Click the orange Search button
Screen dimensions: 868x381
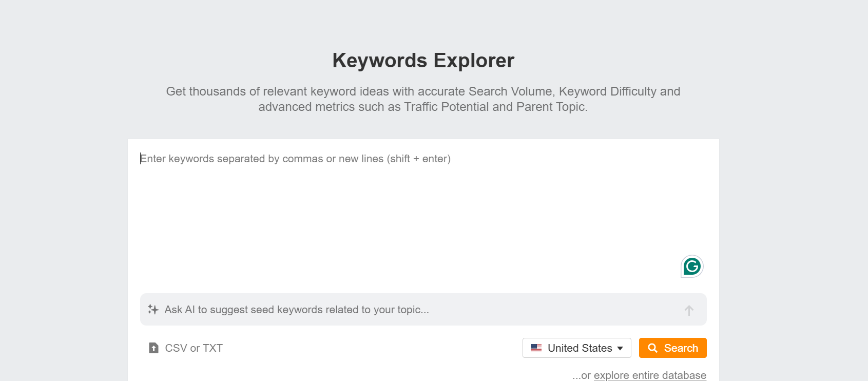coord(672,348)
